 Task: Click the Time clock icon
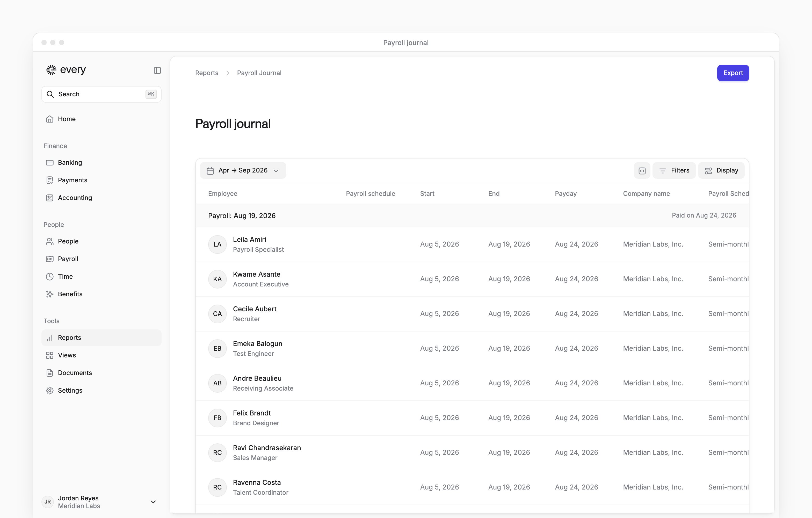[49, 276]
